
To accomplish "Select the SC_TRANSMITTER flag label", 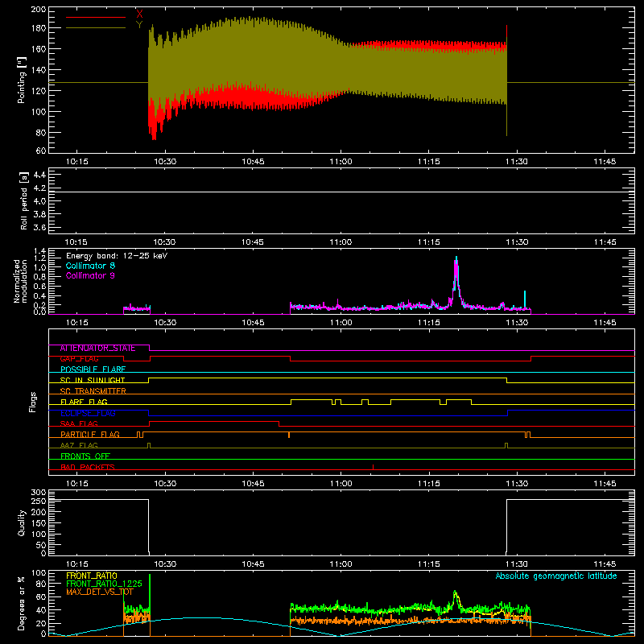I will click(x=93, y=391).
